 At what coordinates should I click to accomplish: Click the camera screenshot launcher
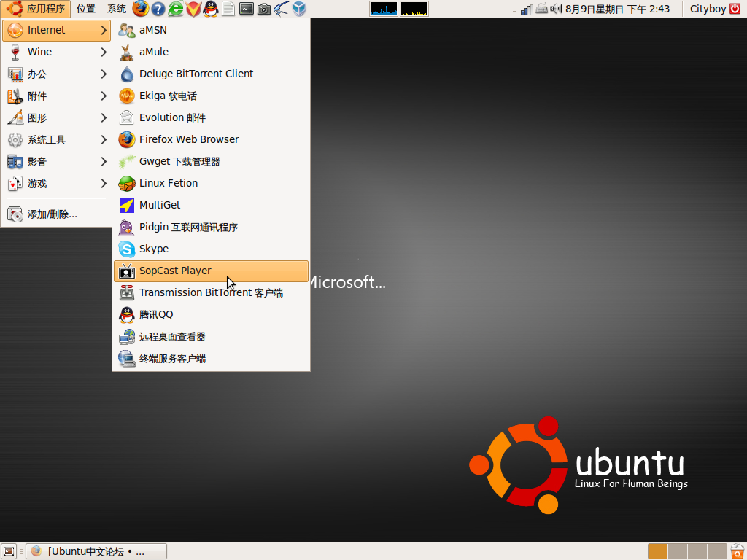pos(264,9)
